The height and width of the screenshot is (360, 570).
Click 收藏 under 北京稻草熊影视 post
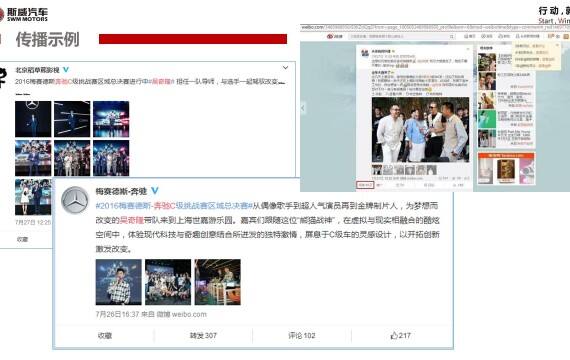[22, 239]
